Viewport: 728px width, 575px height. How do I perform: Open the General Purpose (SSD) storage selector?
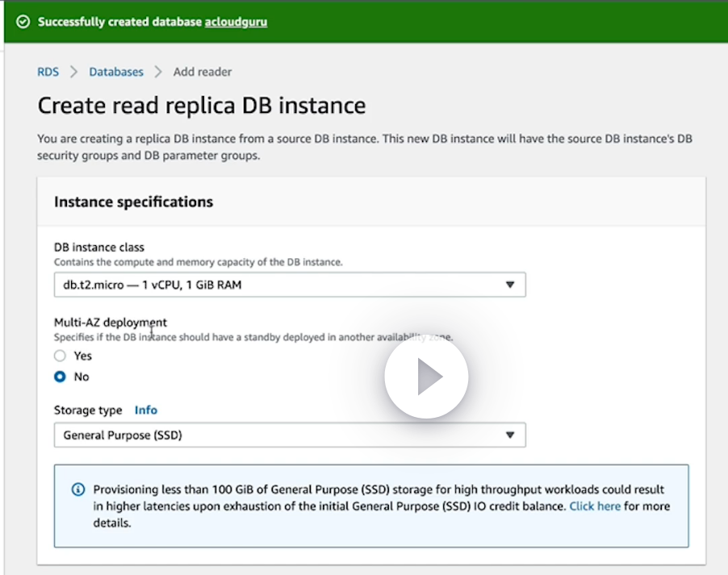[282, 435]
